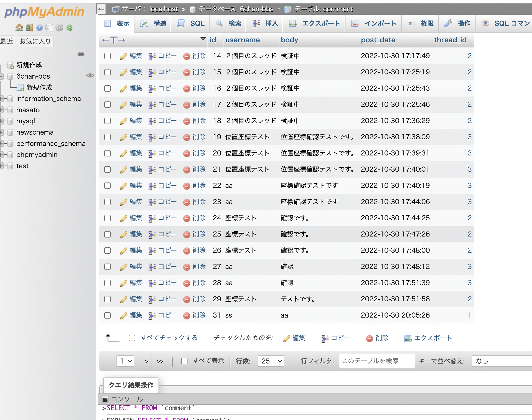Refresh the navigation panel icon
This screenshot has height=420, width=532.
click(x=70, y=28)
